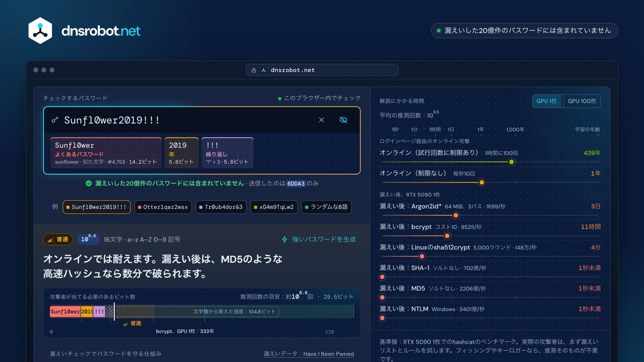This screenshot has width=644, height=362.
Task: Click the green check mark breach icon
Action: point(89,183)
